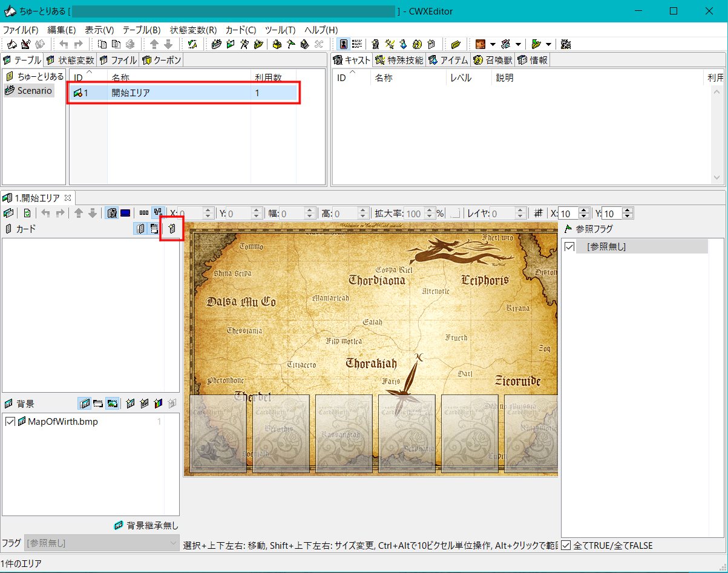Switch to the 召喚獣 tab
The width and height of the screenshot is (728, 573).
pyautogui.click(x=493, y=60)
